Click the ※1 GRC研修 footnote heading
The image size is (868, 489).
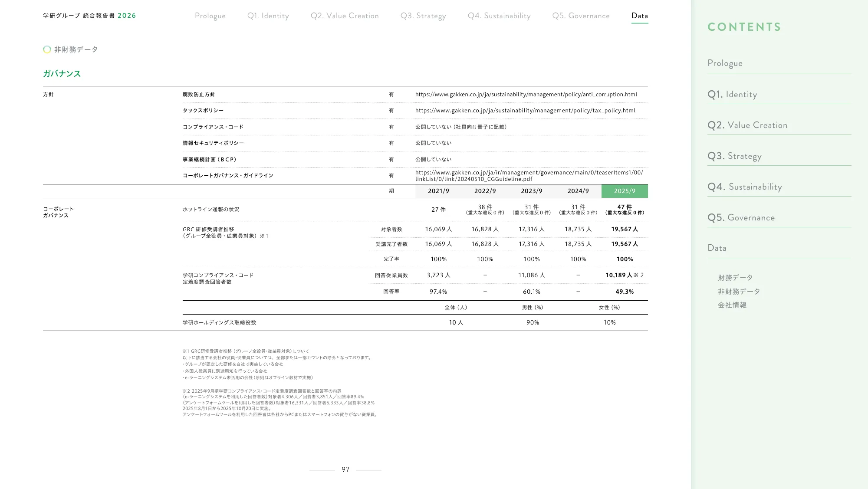246,351
